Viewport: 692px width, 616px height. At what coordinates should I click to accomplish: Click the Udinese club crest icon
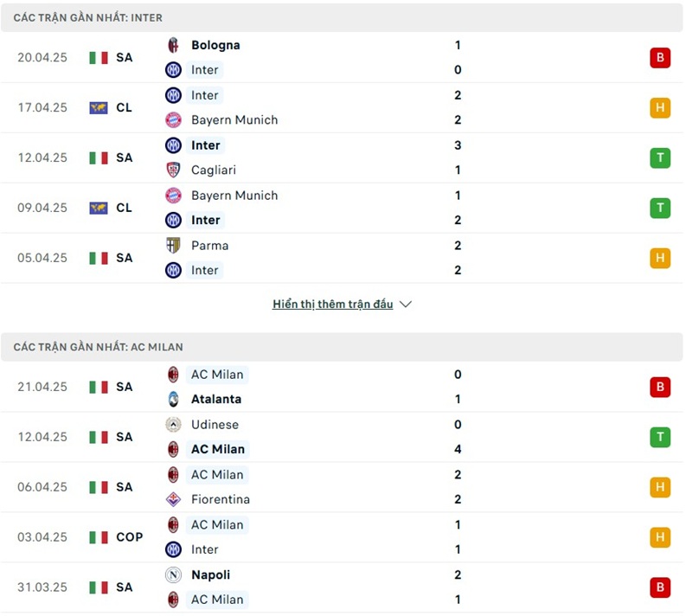coord(173,425)
